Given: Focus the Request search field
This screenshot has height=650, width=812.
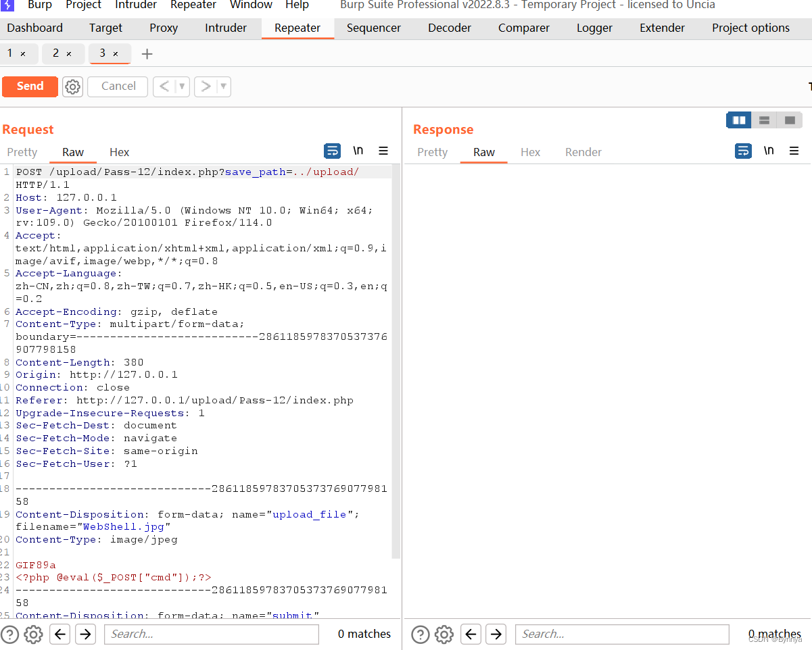Looking at the screenshot, I should click(x=211, y=634).
